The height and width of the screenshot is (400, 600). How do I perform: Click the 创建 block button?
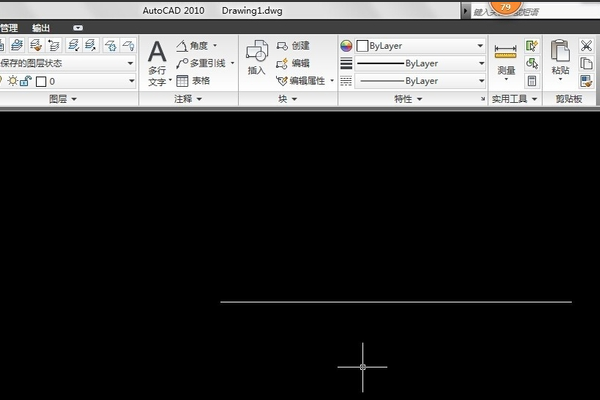click(293, 46)
